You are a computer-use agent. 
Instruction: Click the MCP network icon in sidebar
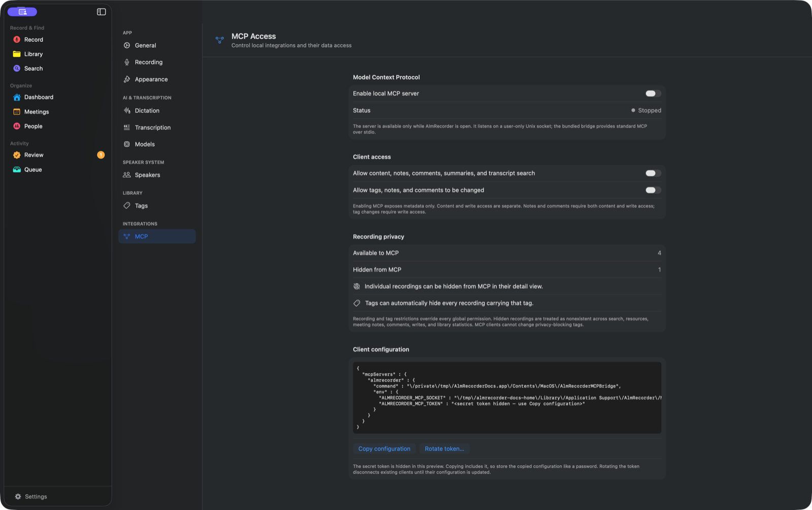coord(127,236)
